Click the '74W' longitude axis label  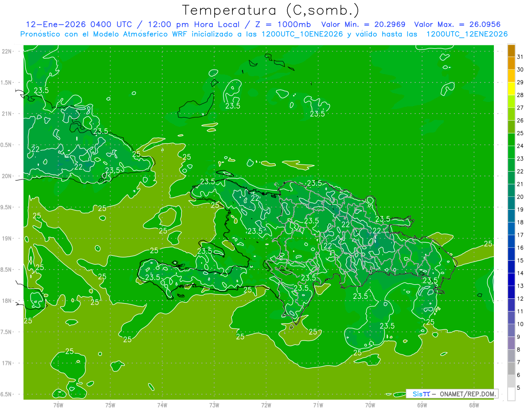162,405
